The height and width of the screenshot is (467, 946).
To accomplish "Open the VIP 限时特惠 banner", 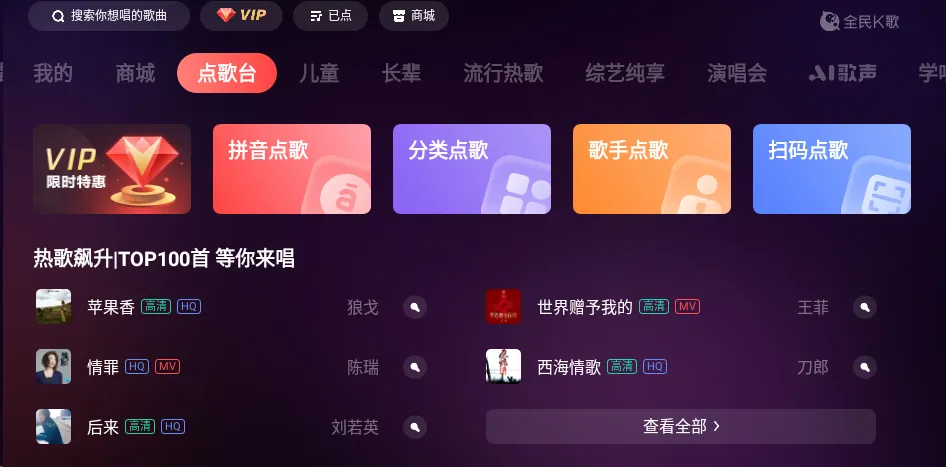I will [112, 169].
